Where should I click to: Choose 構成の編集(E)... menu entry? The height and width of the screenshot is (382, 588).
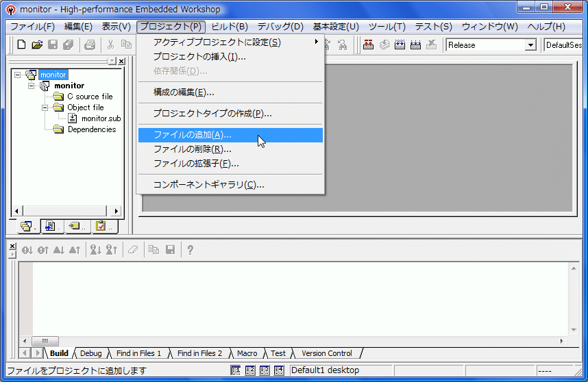click(230, 92)
